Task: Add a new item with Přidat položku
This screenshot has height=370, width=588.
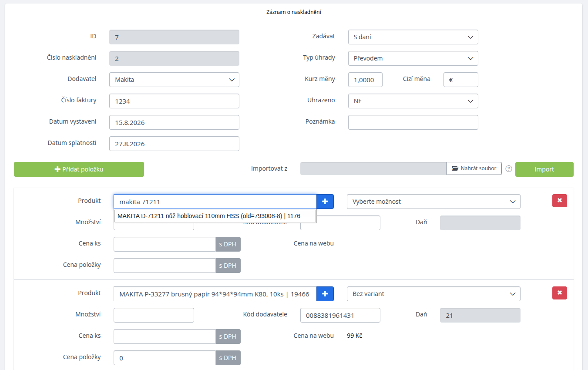Action: (79, 169)
